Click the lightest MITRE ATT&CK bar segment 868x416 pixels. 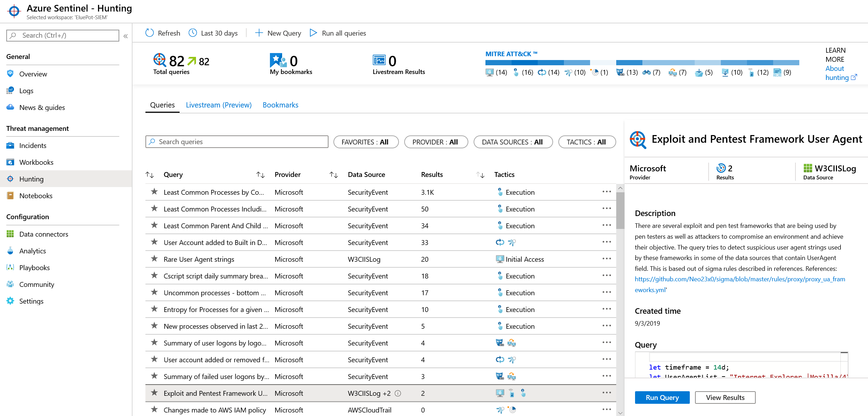tap(603, 63)
